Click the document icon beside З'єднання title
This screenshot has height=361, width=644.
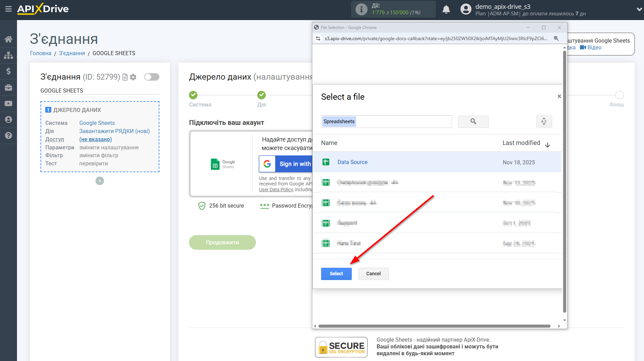coord(125,77)
